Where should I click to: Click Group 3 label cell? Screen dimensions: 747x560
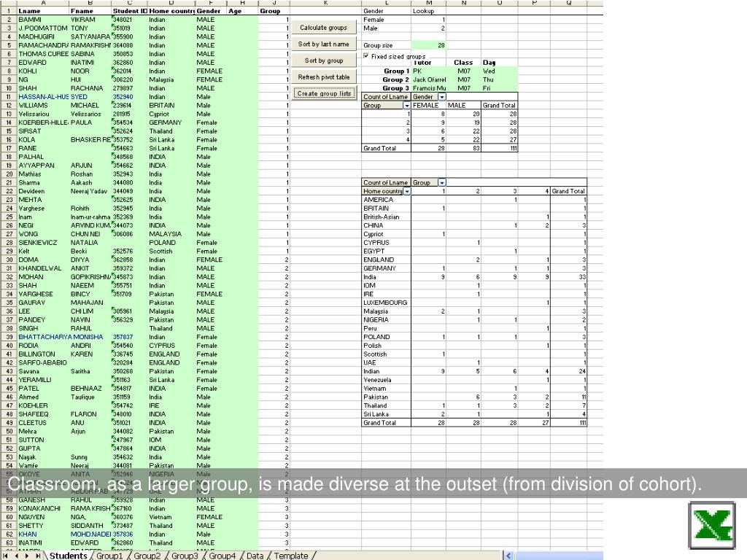[387, 88]
